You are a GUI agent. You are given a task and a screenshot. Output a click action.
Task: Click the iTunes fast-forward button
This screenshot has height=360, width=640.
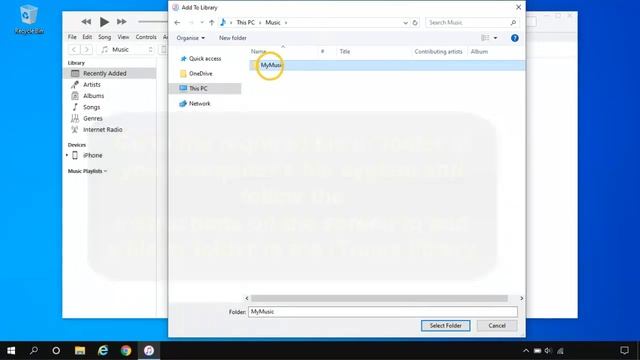click(x=122, y=22)
